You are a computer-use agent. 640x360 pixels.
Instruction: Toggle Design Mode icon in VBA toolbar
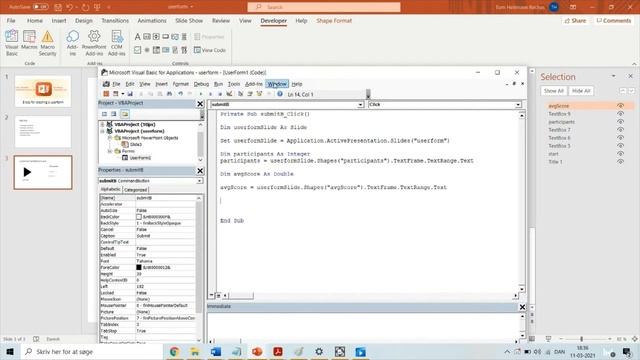pyautogui.click(x=229, y=94)
